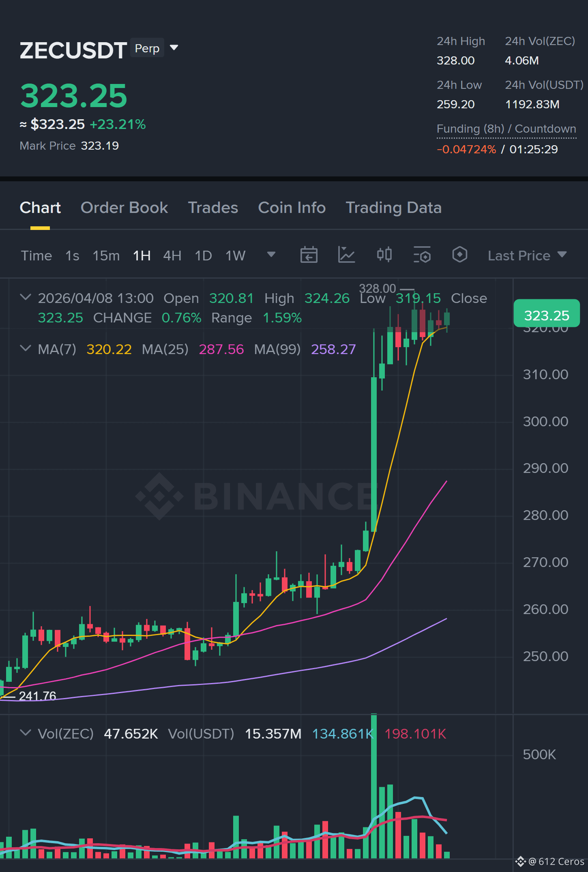The width and height of the screenshot is (588, 872).
Task: Select the candlestick chart style icon
Action: (384, 255)
